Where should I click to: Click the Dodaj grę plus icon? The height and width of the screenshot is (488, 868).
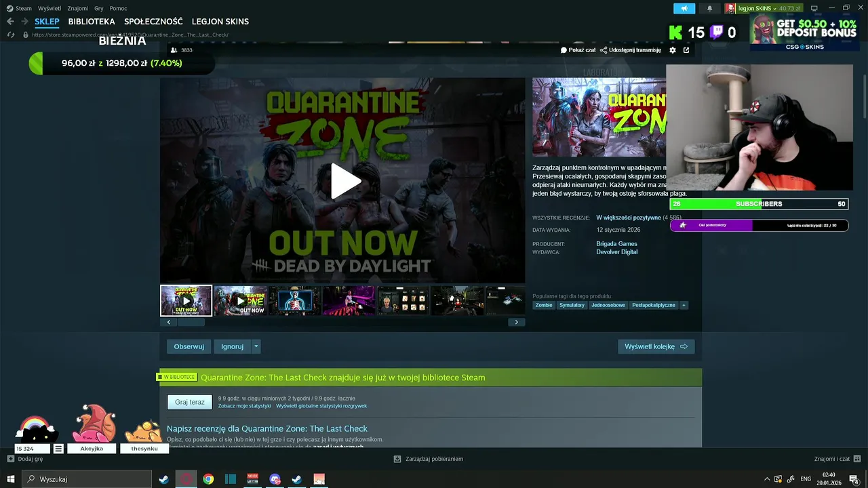pos(11,459)
